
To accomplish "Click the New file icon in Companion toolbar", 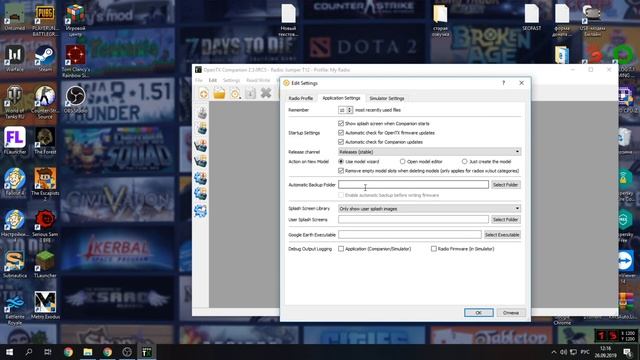I will tap(203, 94).
